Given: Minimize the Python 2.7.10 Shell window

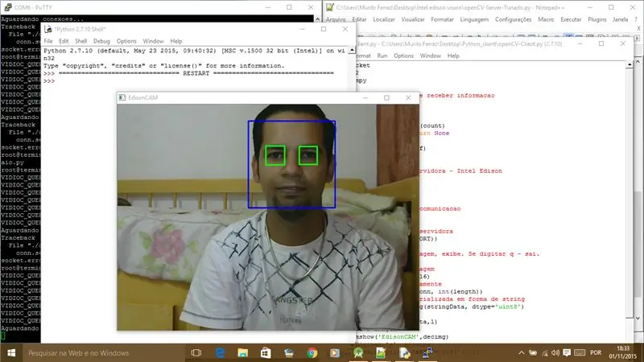Looking at the screenshot, I should click(x=302, y=29).
